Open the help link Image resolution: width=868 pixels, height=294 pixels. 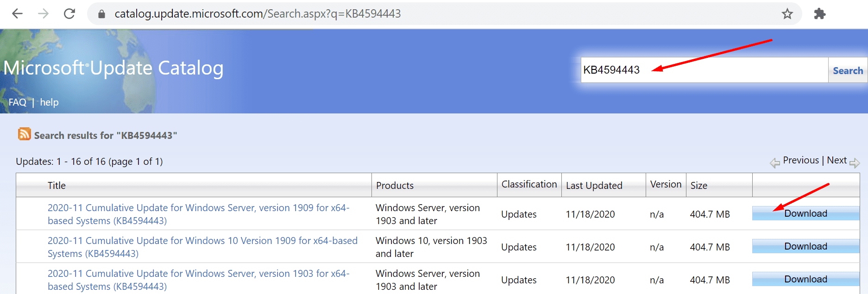pos(49,102)
